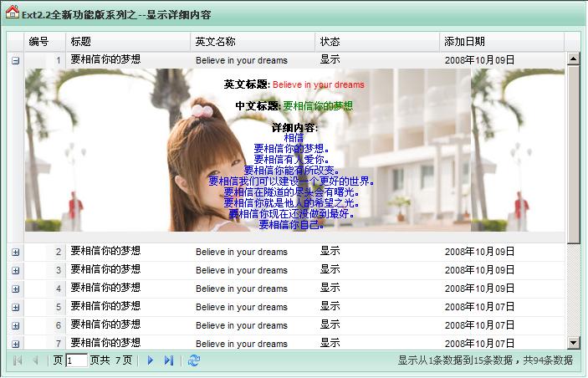Click the record count status text

coord(485,360)
